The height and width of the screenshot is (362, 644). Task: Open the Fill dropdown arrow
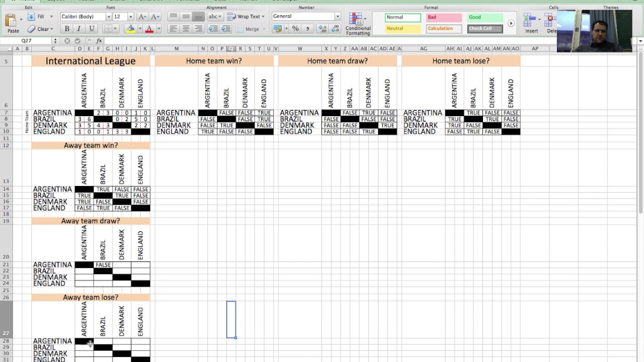pyautogui.click(x=51, y=17)
